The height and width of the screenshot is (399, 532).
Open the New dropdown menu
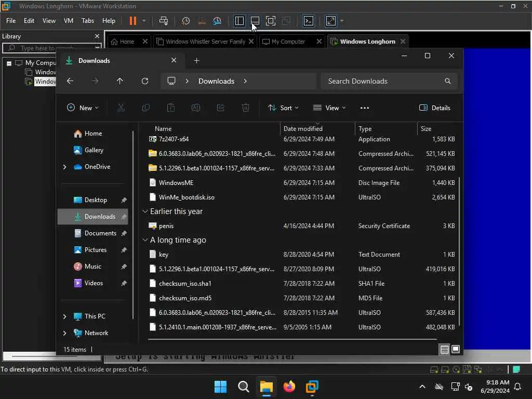[83, 108]
